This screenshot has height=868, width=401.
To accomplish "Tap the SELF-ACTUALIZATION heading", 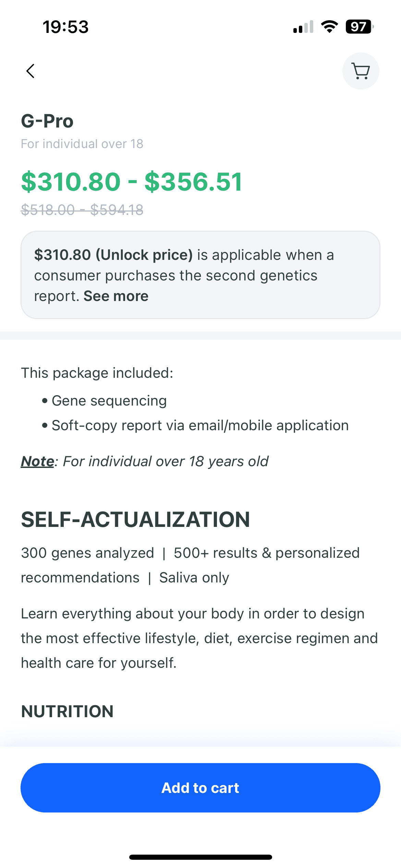I will click(x=135, y=519).
